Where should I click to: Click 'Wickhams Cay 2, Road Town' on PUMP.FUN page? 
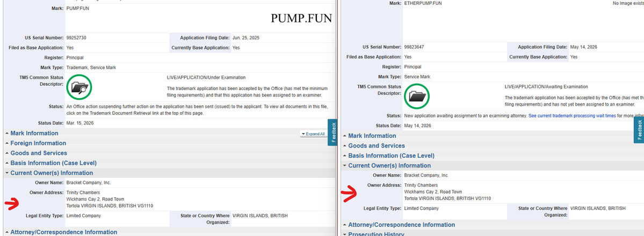point(95,199)
